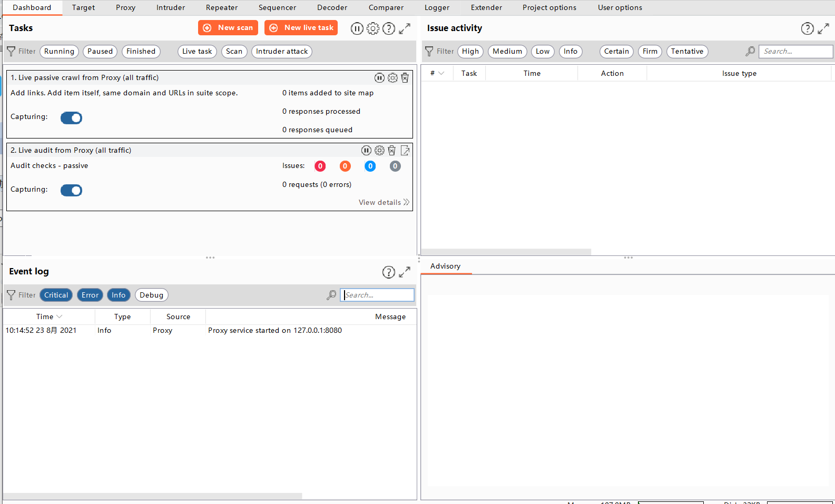The width and height of the screenshot is (835, 504).
Task: Pause all tasks in Tasks header
Action: click(357, 28)
